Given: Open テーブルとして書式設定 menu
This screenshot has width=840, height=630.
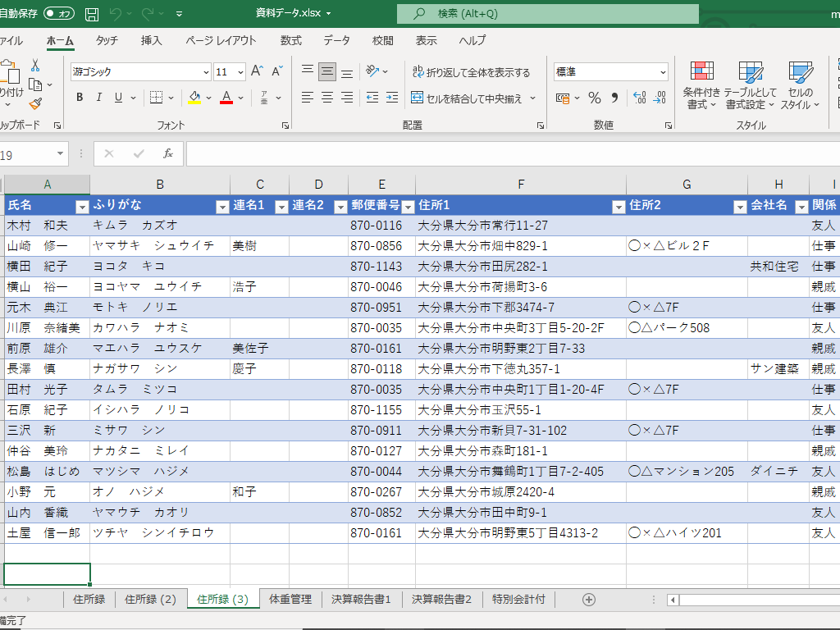Looking at the screenshot, I should (x=750, y=84).
